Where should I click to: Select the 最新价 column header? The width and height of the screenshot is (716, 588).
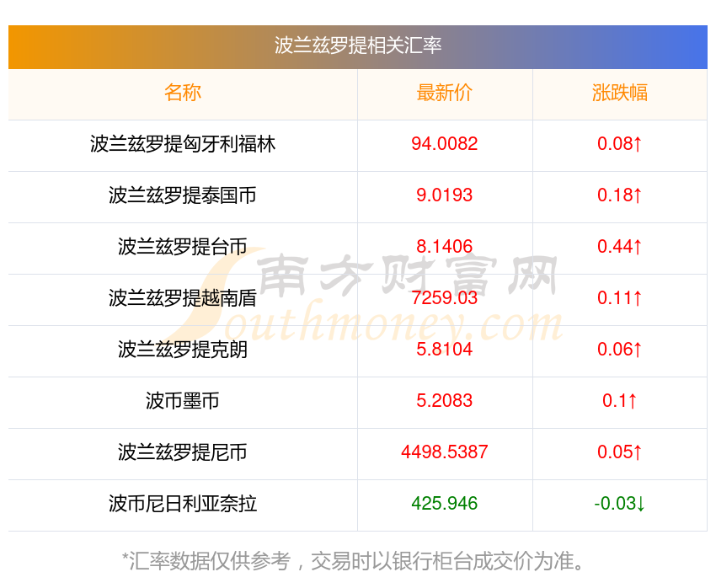(444, 93)
